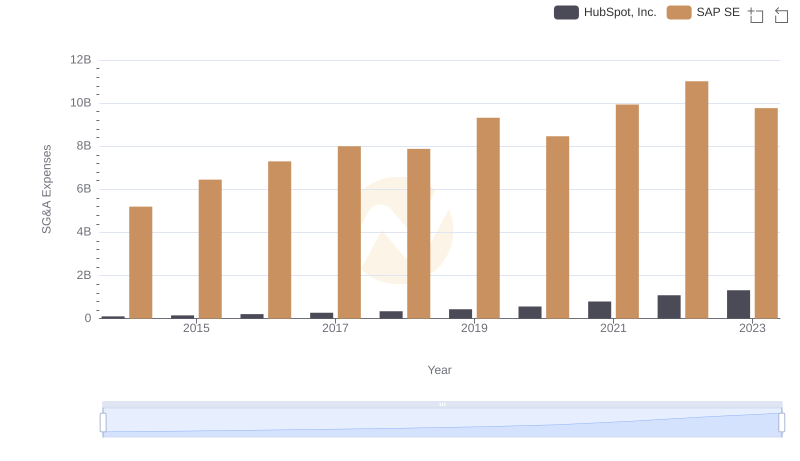
Task: Select the SAP SE bar for 2019
Action: point(488,218)
